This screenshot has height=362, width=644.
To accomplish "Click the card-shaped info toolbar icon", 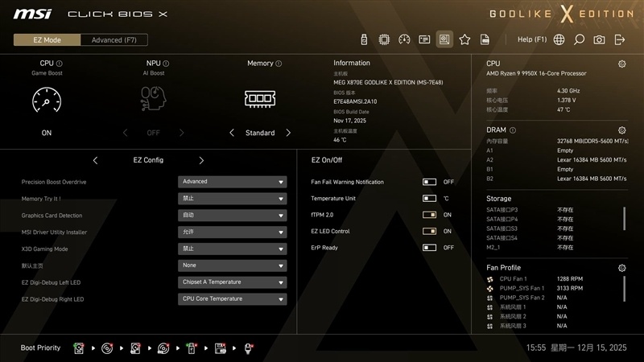I will [x=424, y=39].
